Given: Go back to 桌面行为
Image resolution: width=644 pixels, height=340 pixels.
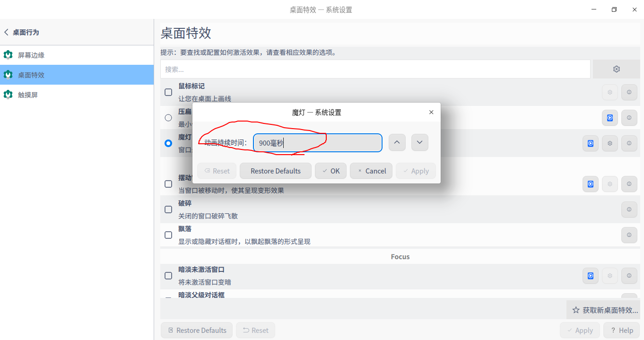Looking at the screenshot, I should [x=22, y=32].
